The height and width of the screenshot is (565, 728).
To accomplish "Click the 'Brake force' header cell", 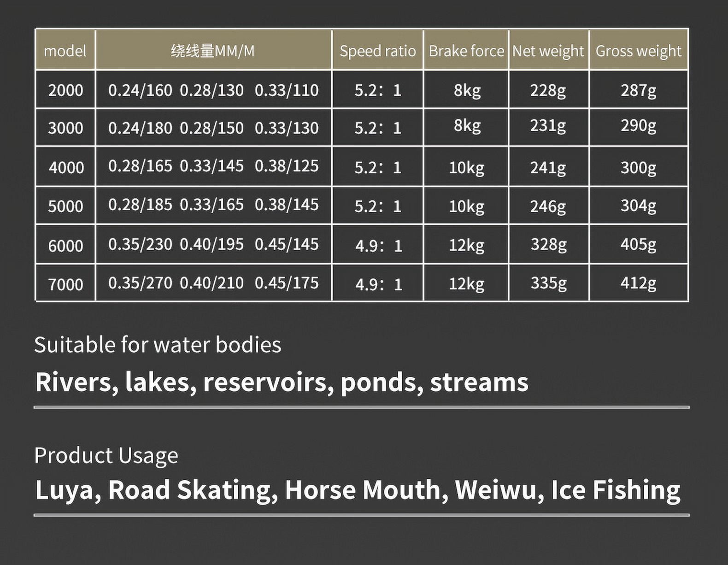I will 466,51.
